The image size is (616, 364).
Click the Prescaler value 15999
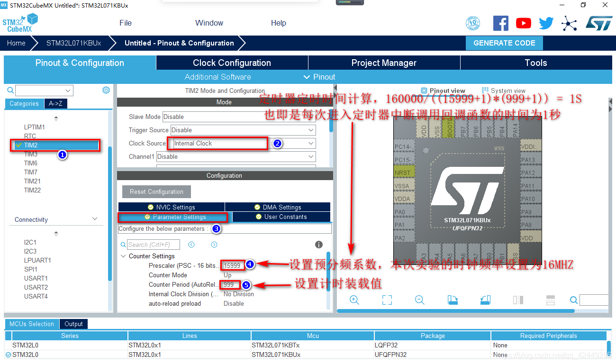coord(233,265)
